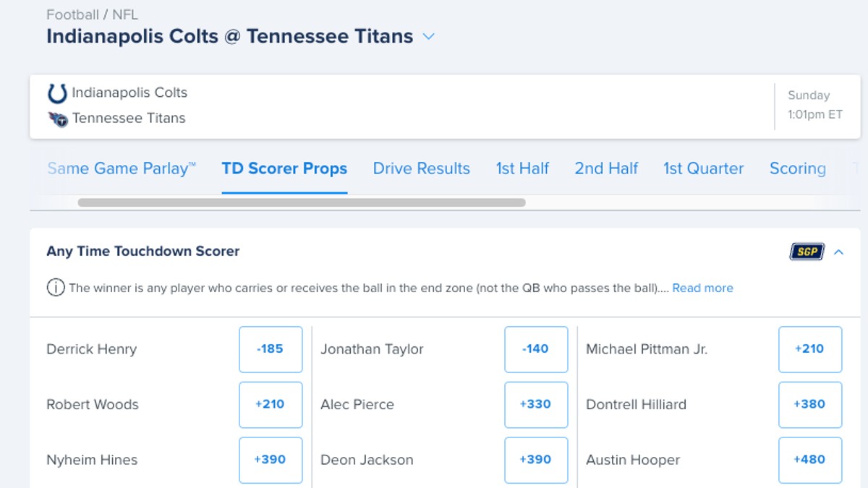The image size is (868, 488).
Task: Click the info icon beside the scorer rules
Action: click(55, 288)
